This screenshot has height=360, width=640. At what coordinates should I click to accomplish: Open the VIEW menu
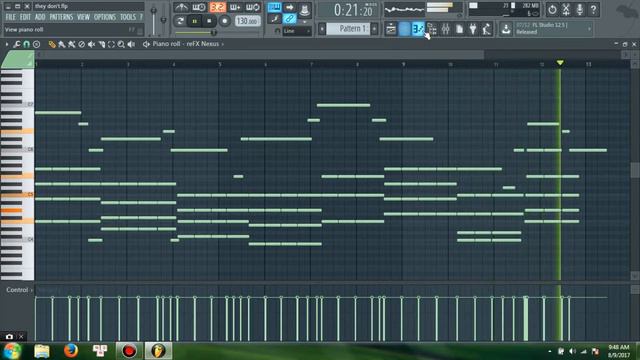pos(83,17)
